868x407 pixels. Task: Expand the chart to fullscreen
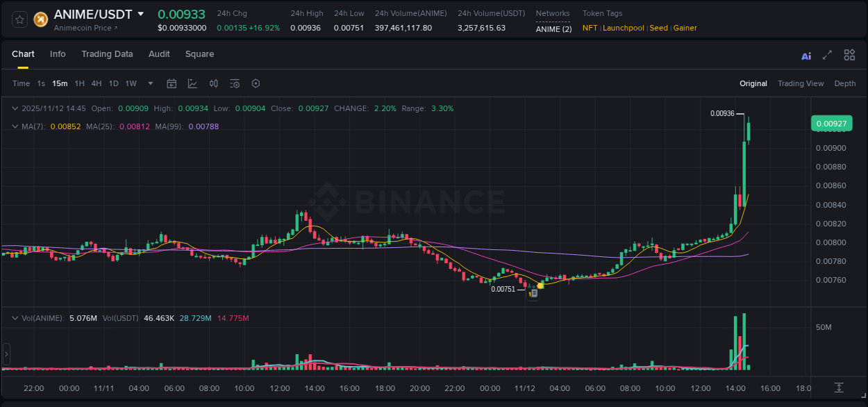[x=827, y=55]
